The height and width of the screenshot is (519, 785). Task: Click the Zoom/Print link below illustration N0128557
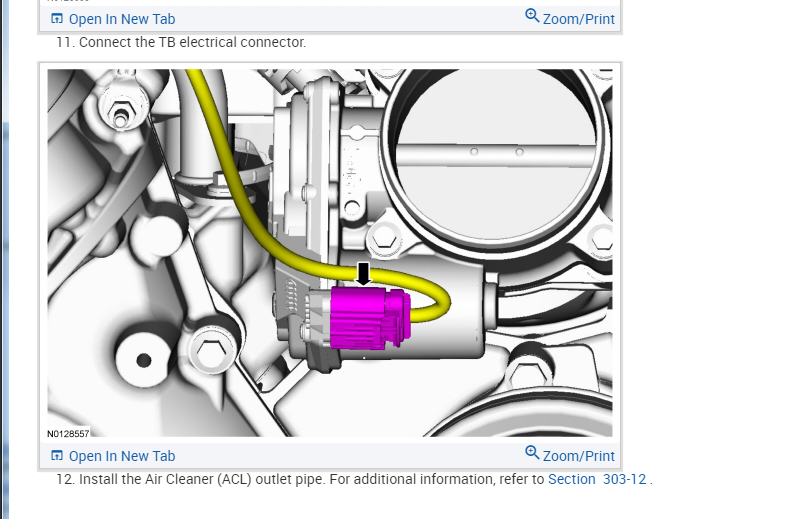tap(578, 456)
